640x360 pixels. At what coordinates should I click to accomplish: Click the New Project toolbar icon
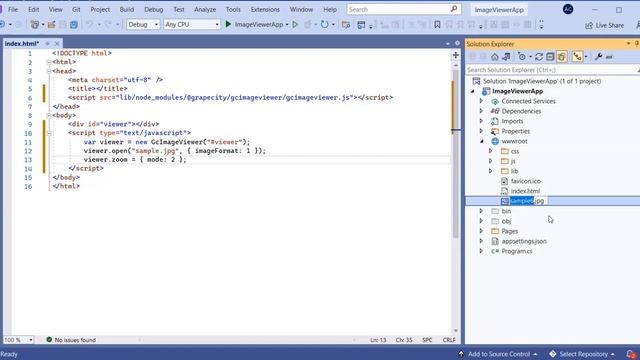point(35,25)
